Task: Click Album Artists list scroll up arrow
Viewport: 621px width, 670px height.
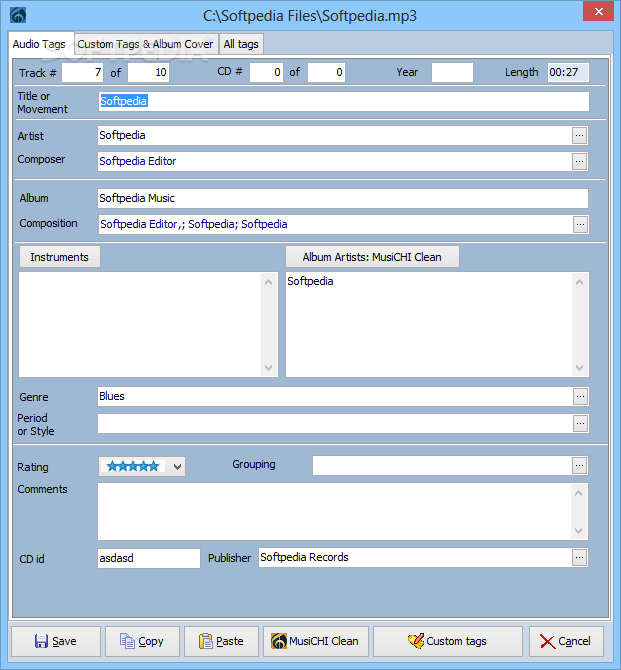Action: (580, 282)
